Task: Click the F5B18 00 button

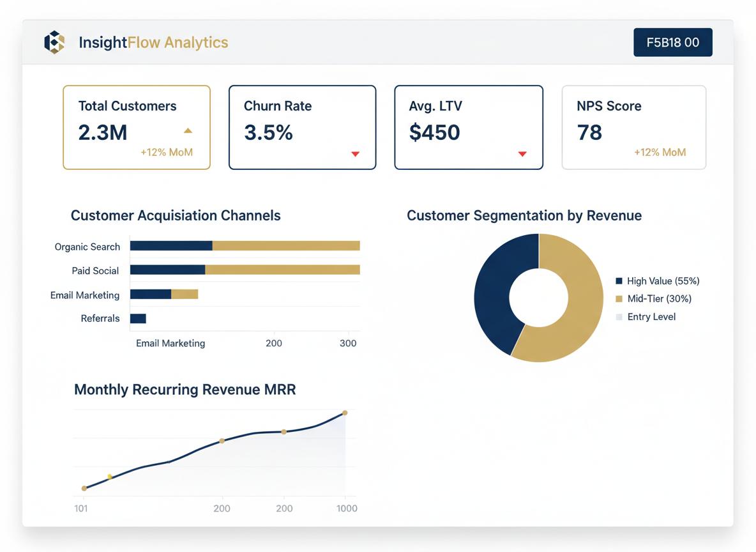Action: (x=672, y=42)
